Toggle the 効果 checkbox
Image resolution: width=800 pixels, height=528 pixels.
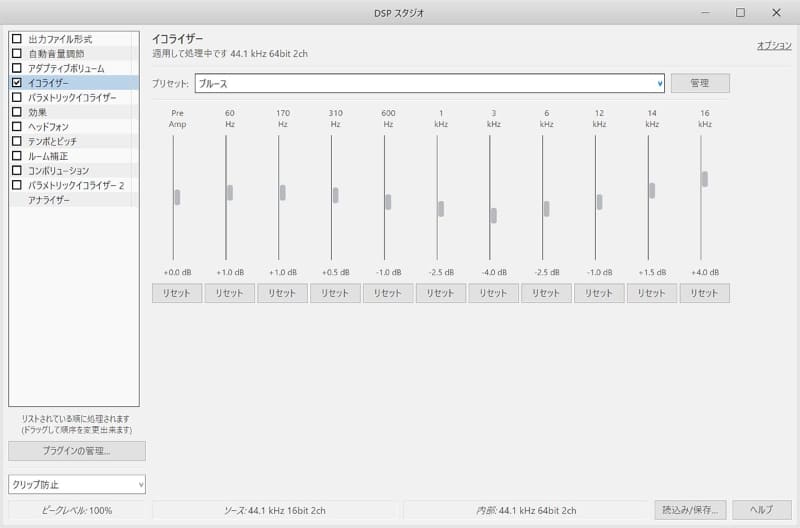point(17,112)
